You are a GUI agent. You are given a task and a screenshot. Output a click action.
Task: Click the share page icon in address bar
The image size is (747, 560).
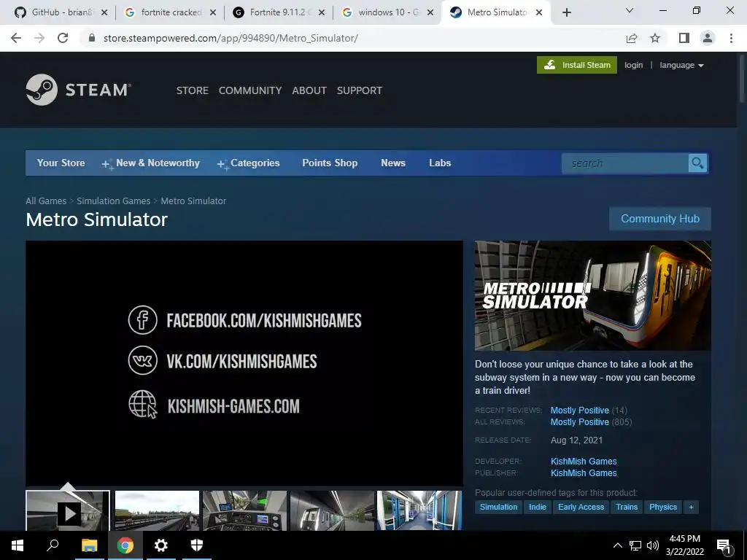(x=632, y=38)
